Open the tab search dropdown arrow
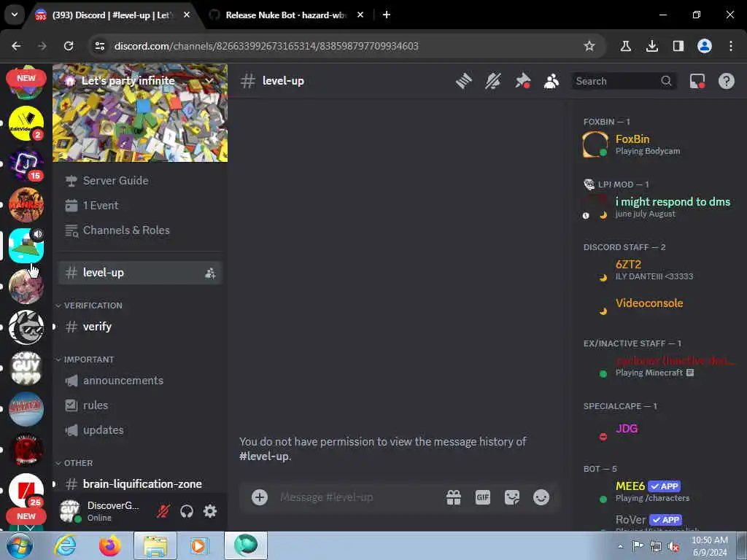747x560 pixels. (x=15, y=15)
